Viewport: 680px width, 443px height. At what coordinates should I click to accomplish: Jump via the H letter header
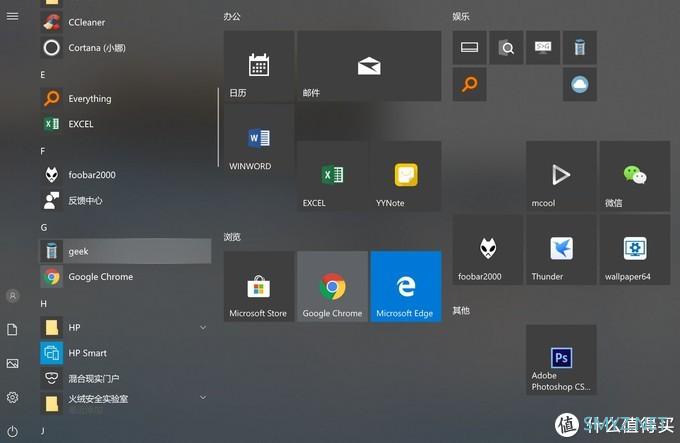43,304
